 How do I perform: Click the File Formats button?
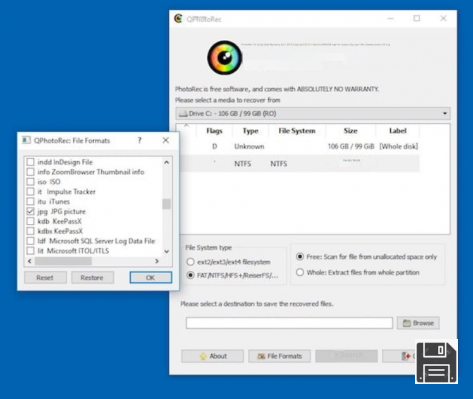click(x=279, y=356)
